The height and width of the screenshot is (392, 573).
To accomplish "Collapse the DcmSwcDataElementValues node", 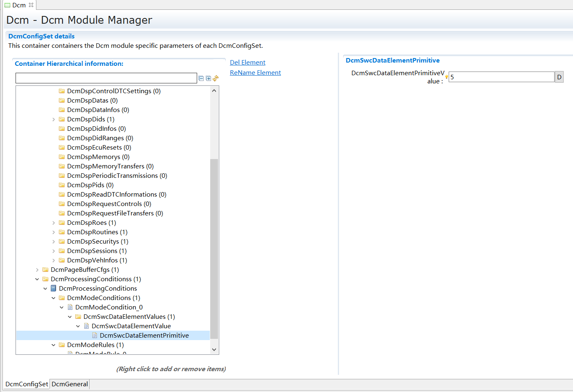I will click(70, 317).
